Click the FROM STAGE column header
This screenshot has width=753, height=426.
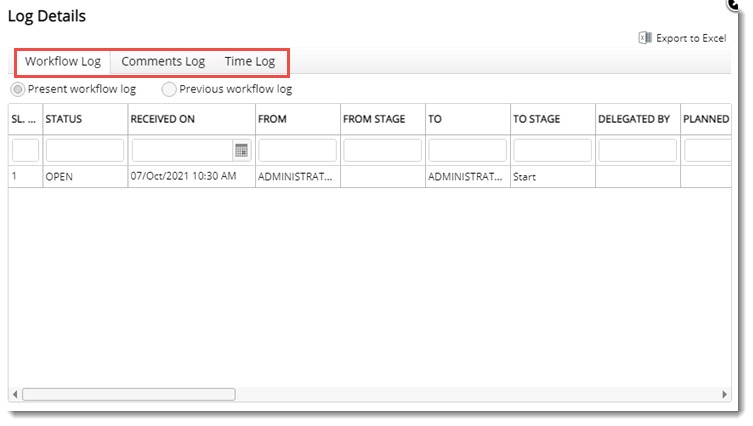374,119
